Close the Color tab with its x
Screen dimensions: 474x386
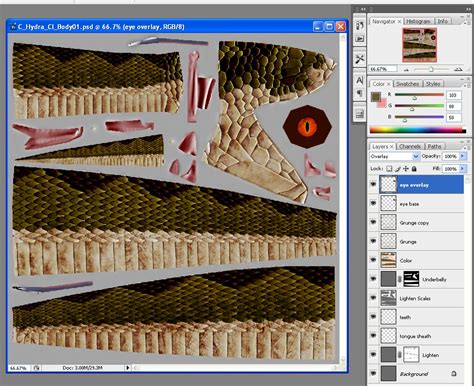388,84
